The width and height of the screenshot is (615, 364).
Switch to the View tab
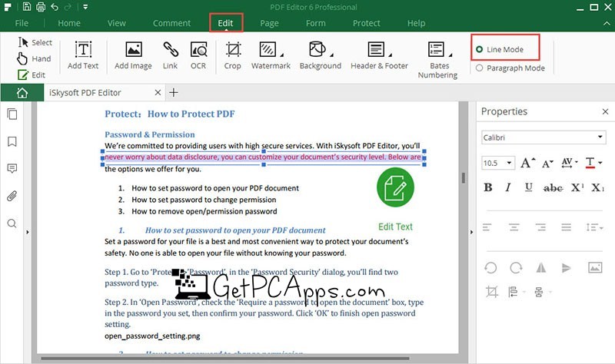click(117, 23)
